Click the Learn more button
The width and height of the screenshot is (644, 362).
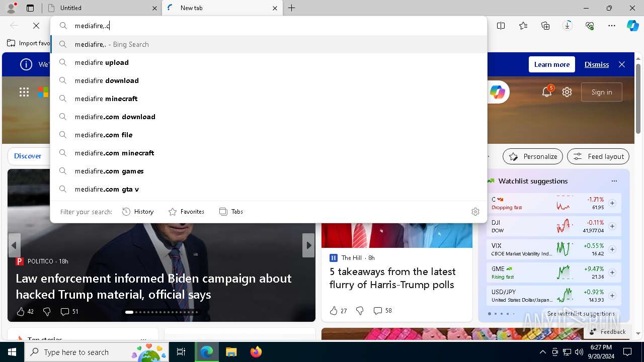[x=552, y=64]
